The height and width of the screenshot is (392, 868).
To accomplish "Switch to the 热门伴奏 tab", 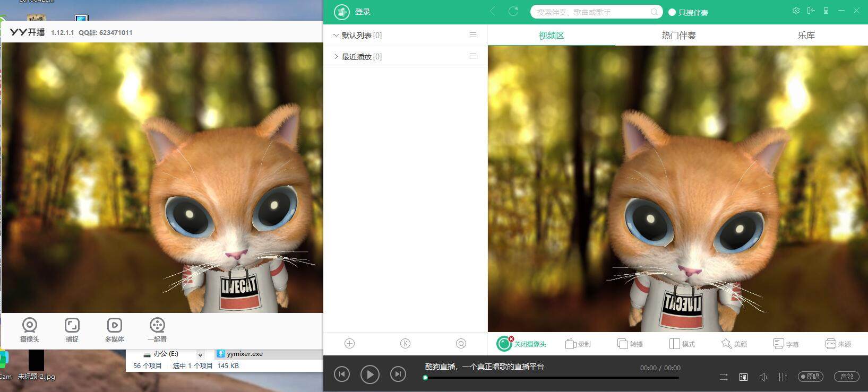I will pos(678,36).
